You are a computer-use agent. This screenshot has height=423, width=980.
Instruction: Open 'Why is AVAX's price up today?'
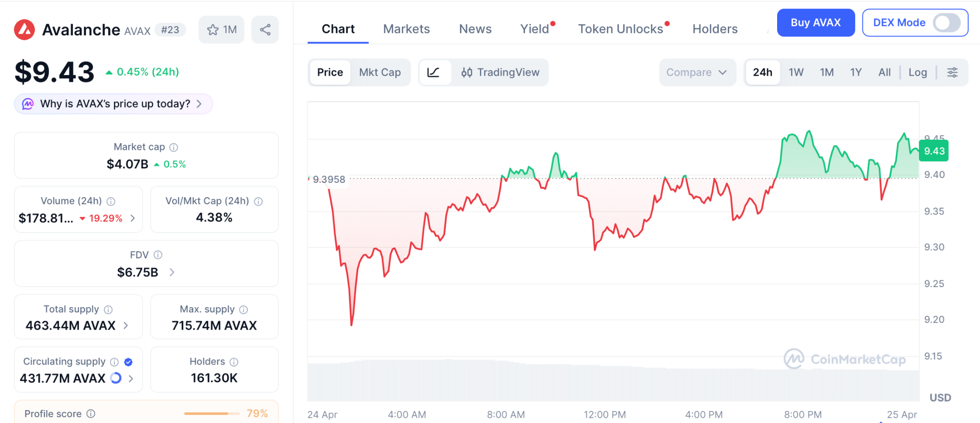click(114, 104)
